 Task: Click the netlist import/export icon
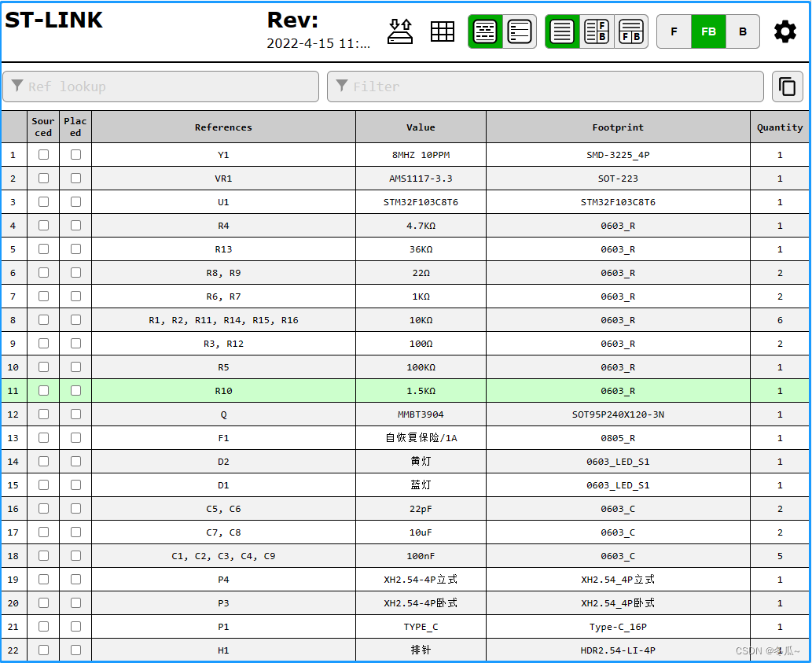pyautogui.click(x=400, y=31)
